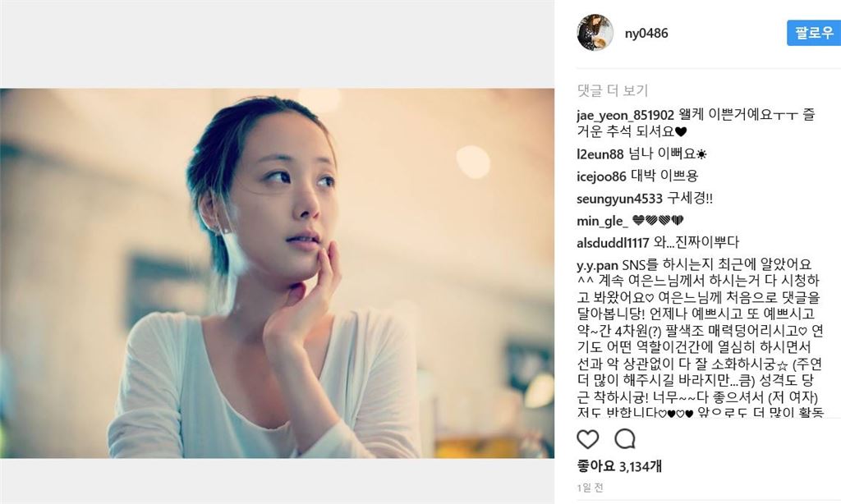Click the main portrait photo
The height and width of the screenshot is (504, 841).
pyautogui.click(x=277, y=273)
